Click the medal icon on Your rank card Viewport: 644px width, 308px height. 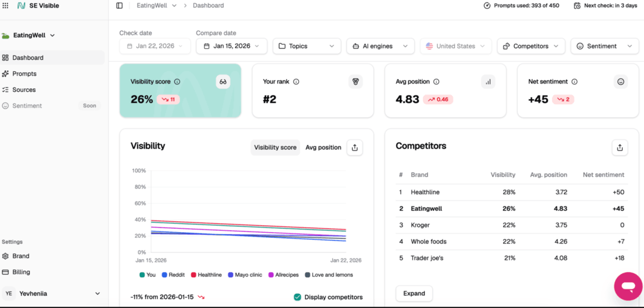coord(355,82)
